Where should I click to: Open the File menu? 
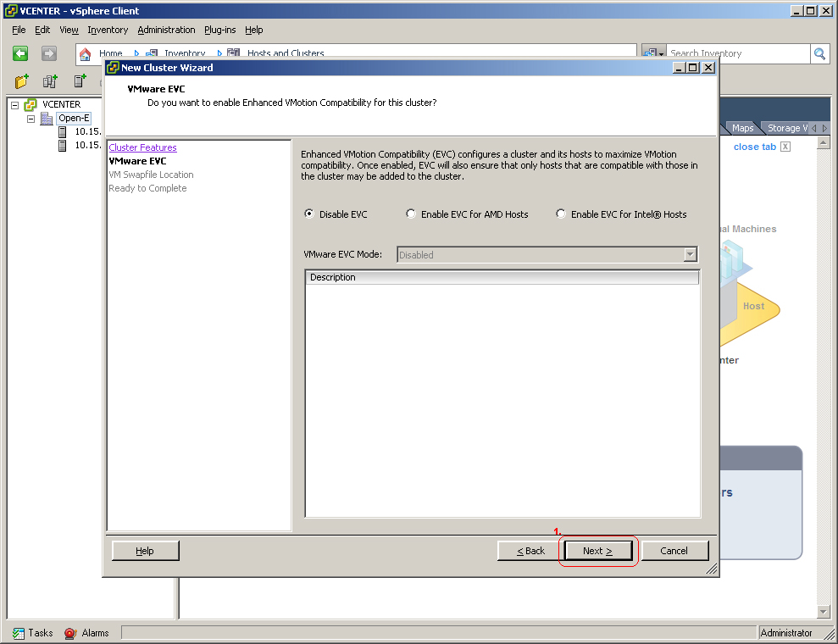(x=19, y=30)
